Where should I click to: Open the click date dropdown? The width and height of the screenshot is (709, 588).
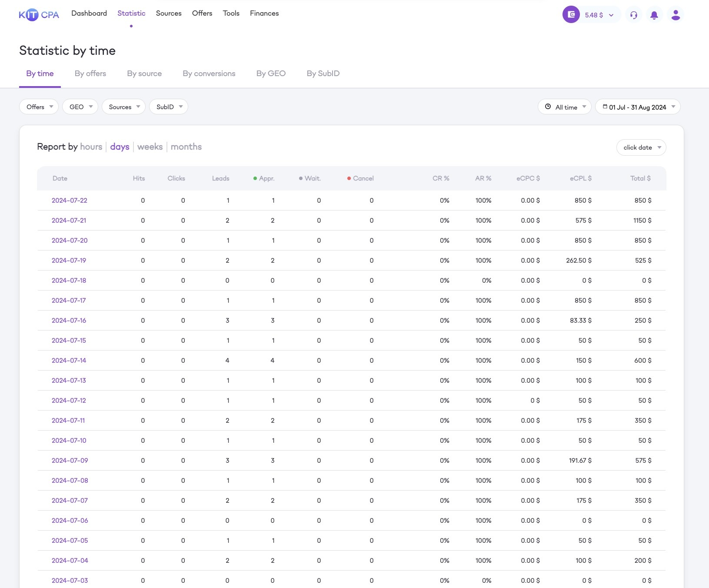point(641,147)
